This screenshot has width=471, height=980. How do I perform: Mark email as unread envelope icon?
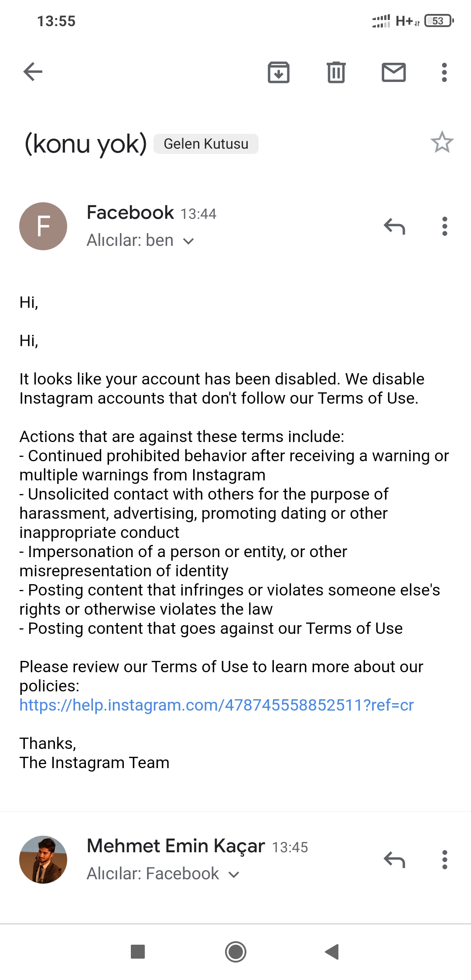394,72
